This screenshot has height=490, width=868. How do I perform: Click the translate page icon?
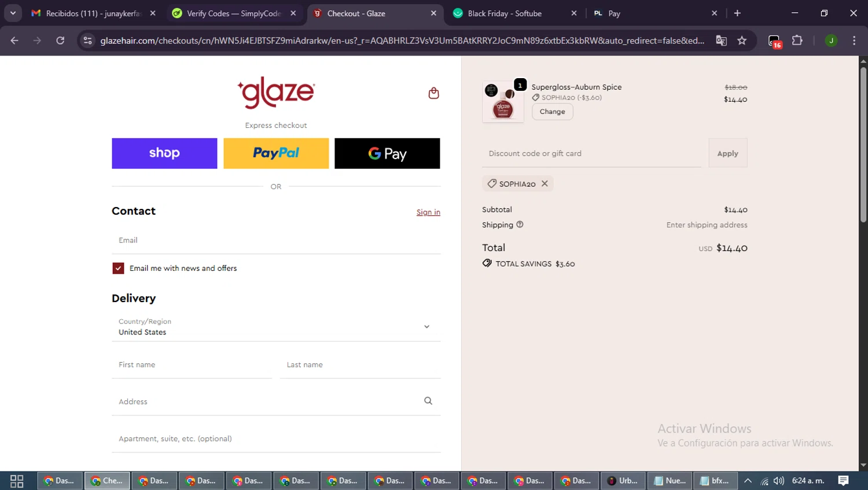(721, 40)
